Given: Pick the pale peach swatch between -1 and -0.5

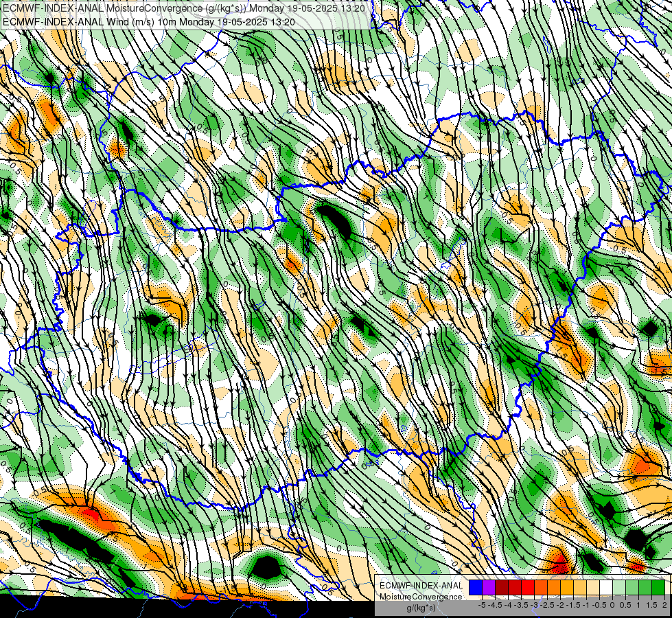Looking at the screenshot, I should pos(592,588).
